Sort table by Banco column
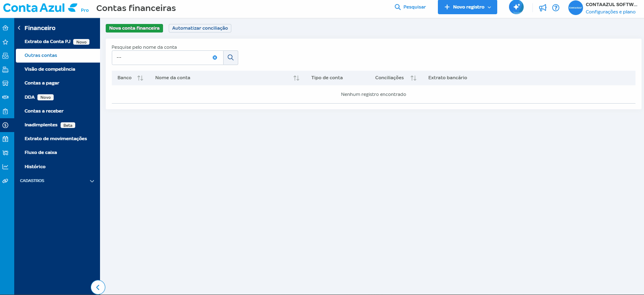This screenshot has height=295, width=644. pyautogui.click(x=140, y=78)
